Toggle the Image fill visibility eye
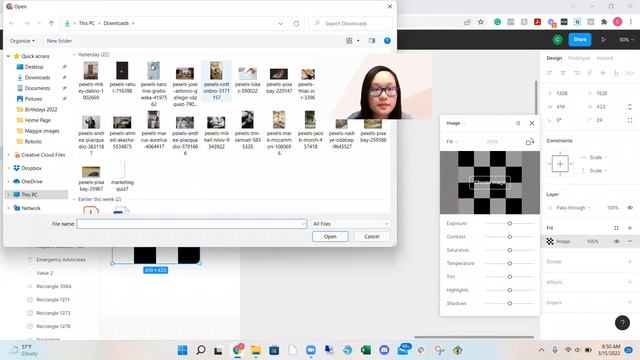The width and height of the screenshot is (640, 360). [616, 242]
